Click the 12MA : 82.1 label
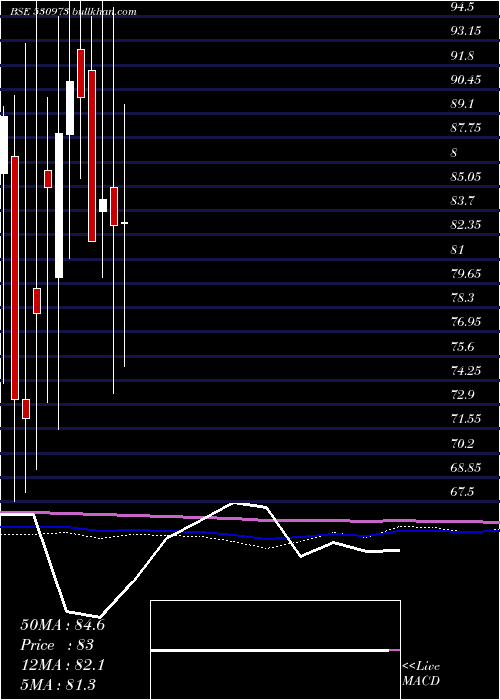 click(62, 665)
